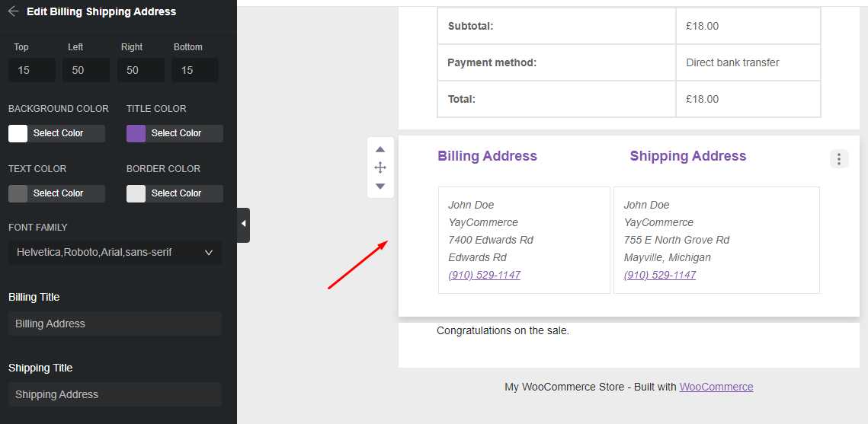The image size is (868, 424).
Task: Focus the Billing Title text field
Action: point(115,324)
